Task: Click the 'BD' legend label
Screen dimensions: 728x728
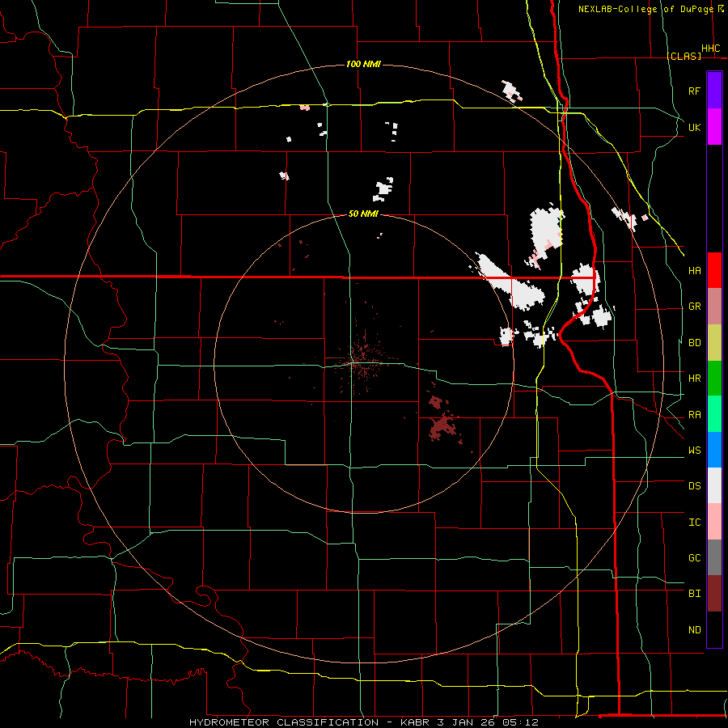Action: (x=695, y=343)
